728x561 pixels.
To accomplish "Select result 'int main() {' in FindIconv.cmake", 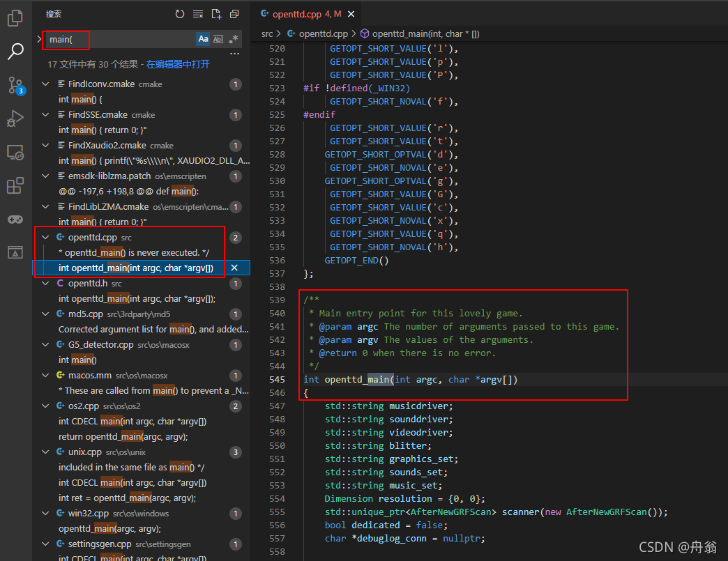I will click(x=80, y=99).
